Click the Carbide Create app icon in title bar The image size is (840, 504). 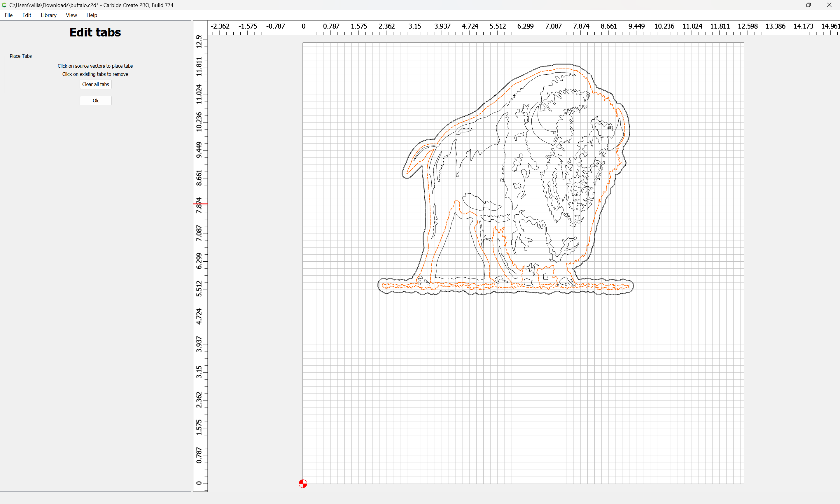[x=4, y=5]
